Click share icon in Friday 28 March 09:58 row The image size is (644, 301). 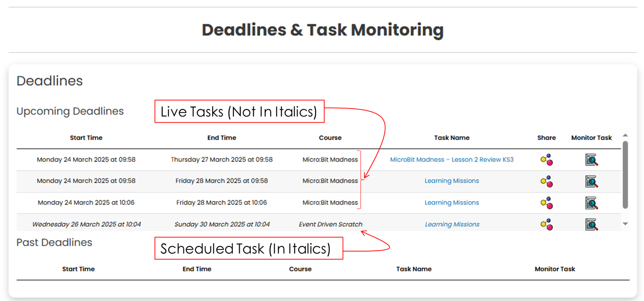pyautogui.click(x=546, y=181)
